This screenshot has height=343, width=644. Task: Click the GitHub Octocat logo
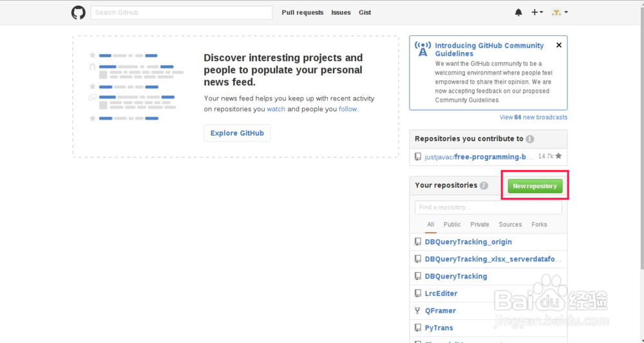[x=78, y=12]
